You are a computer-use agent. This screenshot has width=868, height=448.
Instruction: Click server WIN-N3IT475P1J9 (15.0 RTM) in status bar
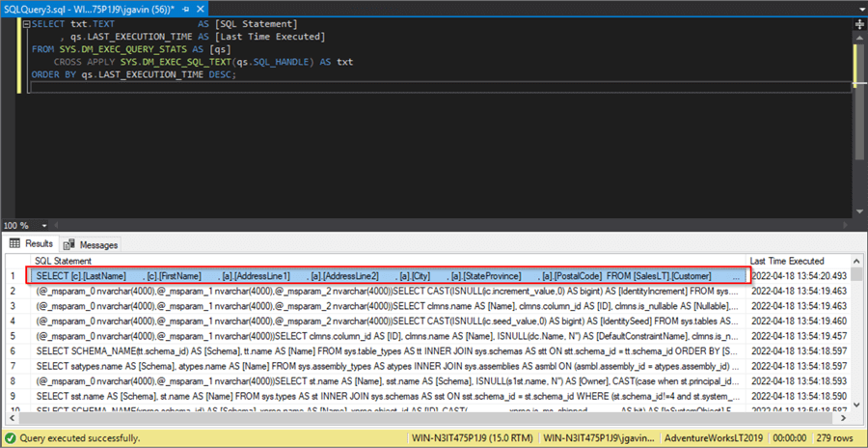point(473,438)
